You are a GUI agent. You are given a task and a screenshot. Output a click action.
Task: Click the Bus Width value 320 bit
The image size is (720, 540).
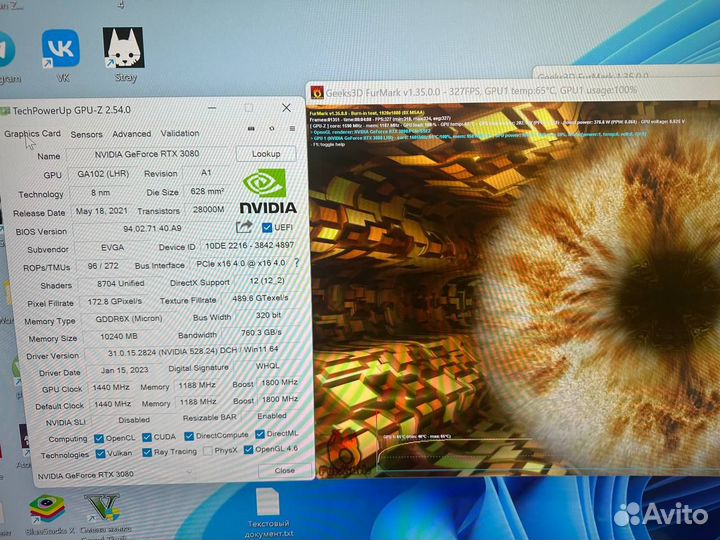[268, 315]
